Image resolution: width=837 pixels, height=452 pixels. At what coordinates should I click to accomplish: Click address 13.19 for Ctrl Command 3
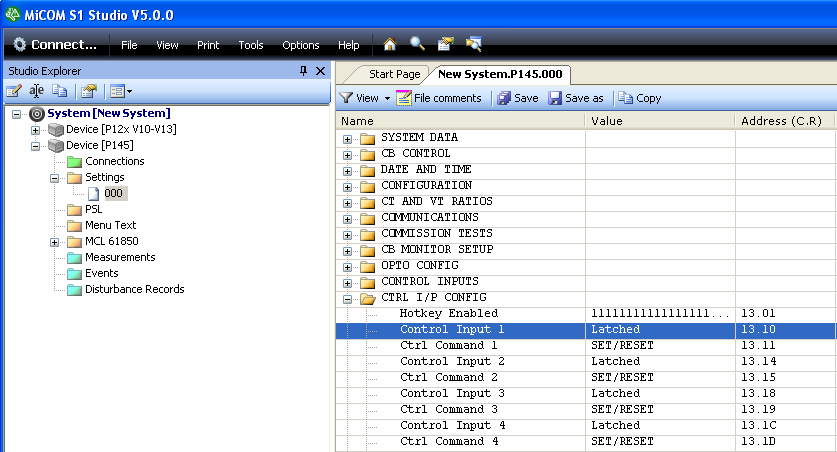[x=758, y=409]
